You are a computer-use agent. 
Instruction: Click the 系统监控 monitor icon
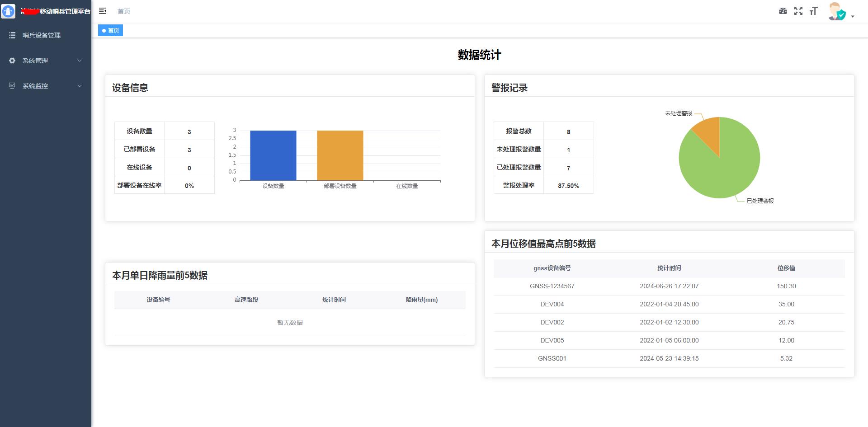pyautogui.click(x=12, y=86)
